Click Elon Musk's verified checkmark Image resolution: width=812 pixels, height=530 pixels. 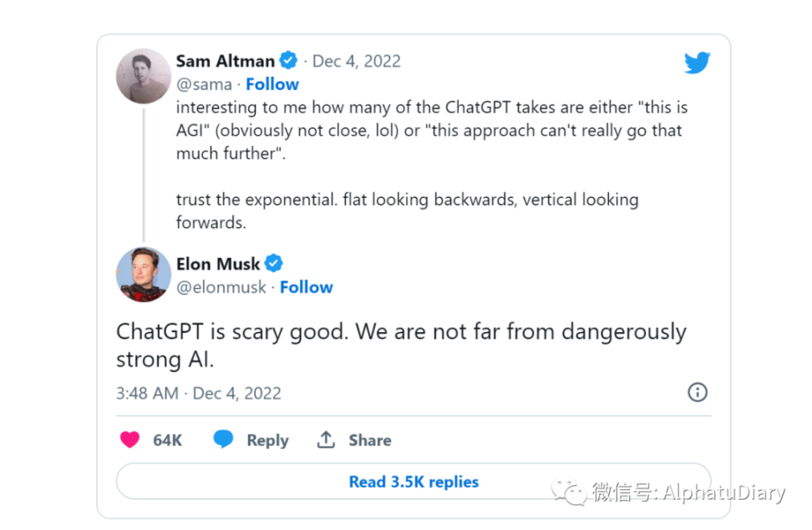[273, 263]
